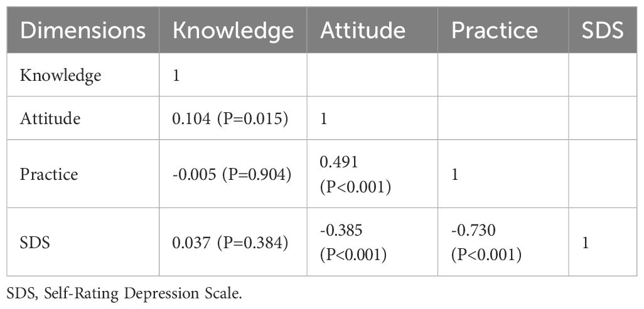Select the Knowledge column header
Image resolution: width=644 pixels, height=309 pixels.
click(233, 31)
